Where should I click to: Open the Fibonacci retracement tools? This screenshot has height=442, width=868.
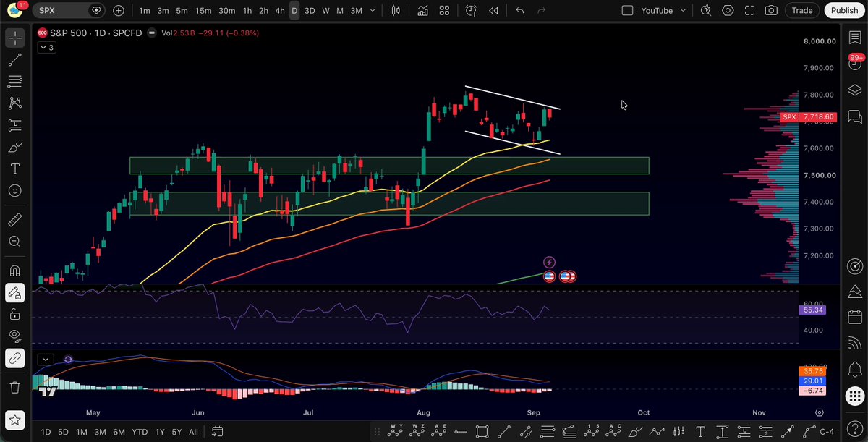15,82
